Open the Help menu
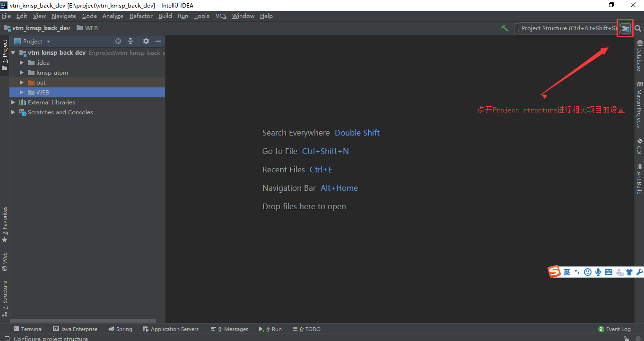644x341 pixels. coord(266,16)
